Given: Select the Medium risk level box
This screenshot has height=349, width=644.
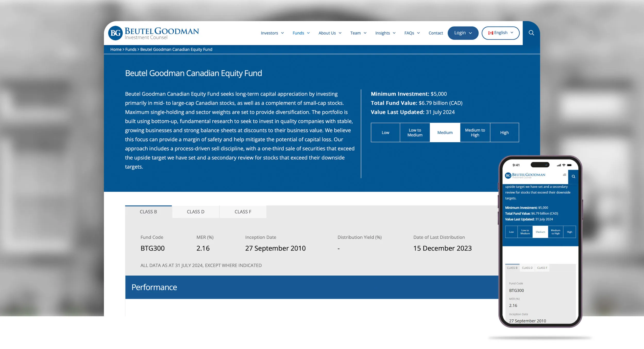Looking at the screenshot, I should [445, 133].
